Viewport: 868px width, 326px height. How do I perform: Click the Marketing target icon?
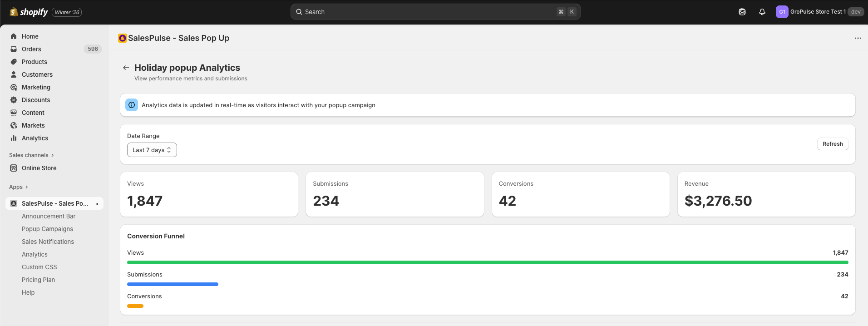pyautogui.click(x=14, y=87)
